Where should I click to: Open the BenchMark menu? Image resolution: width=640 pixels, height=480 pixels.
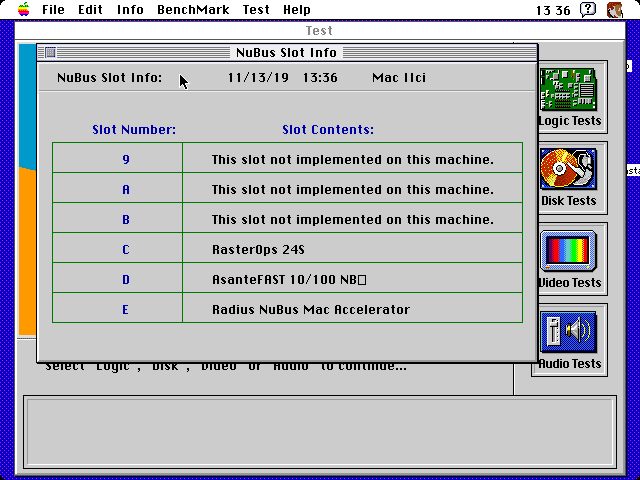tap(193, 9)
